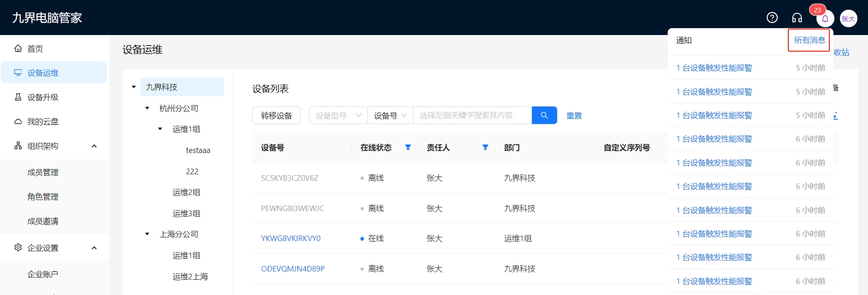Click the 自定义序列号 column header
The image size is (868, 295).
coord(627,147)
